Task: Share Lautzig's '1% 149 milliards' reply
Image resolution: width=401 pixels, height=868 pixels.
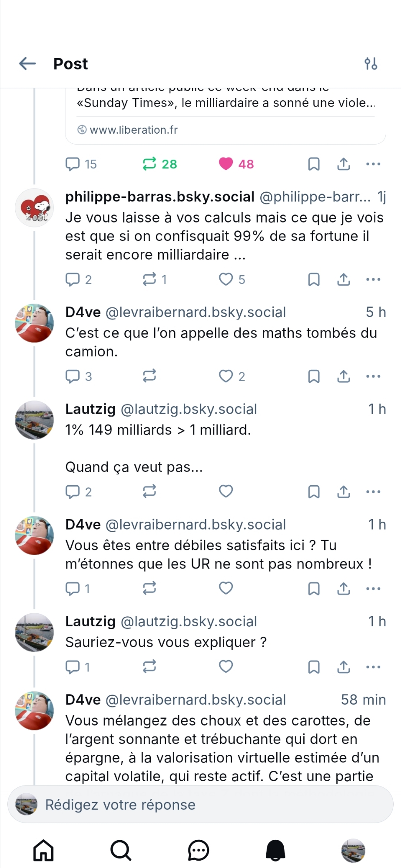Action: click(x=344, y=492)
